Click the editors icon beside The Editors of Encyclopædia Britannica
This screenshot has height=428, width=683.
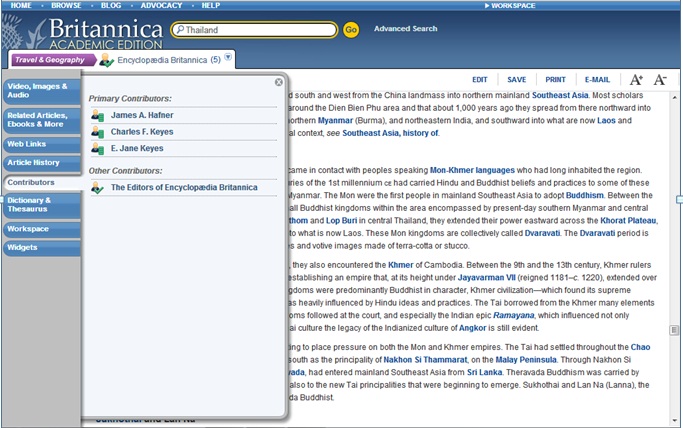click(x=97, y=188)
